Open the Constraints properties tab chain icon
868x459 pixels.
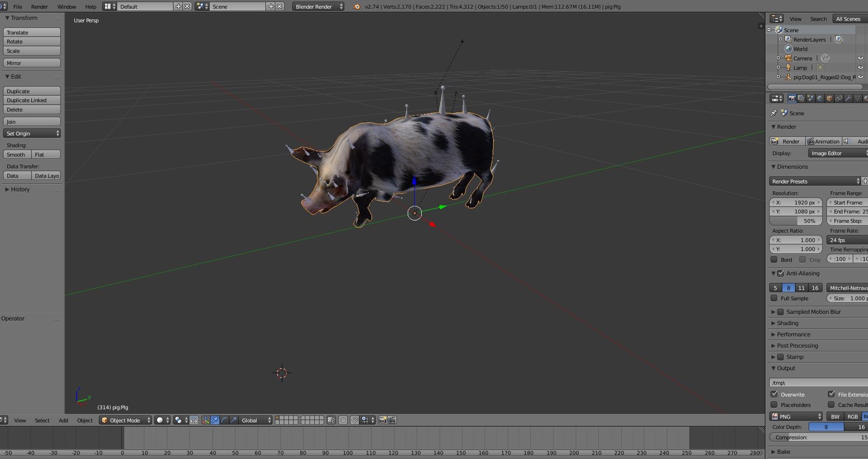839,98
